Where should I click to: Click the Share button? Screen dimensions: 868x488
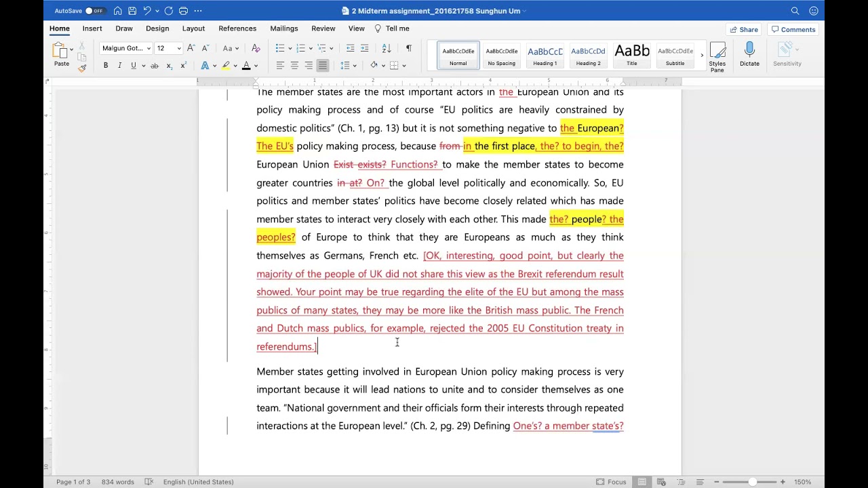[x=744, y=29]
